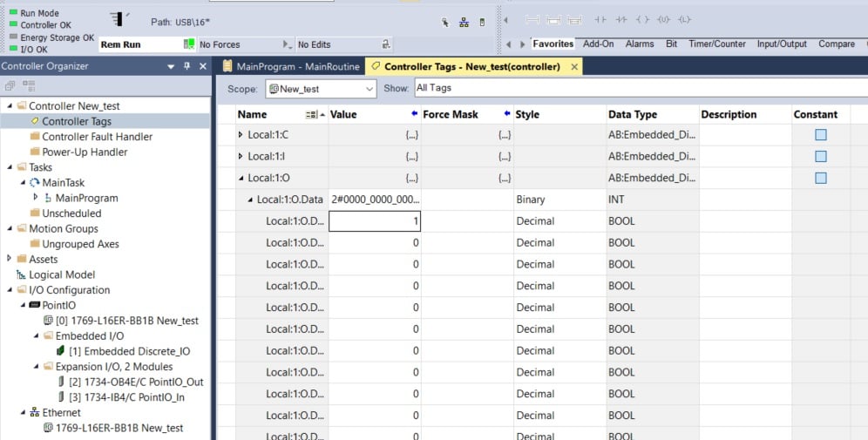The height and width of the screenshot is (440, 868).
Task: Toggle Constant checkbox for Local:1:I
Action: point(820,156)
